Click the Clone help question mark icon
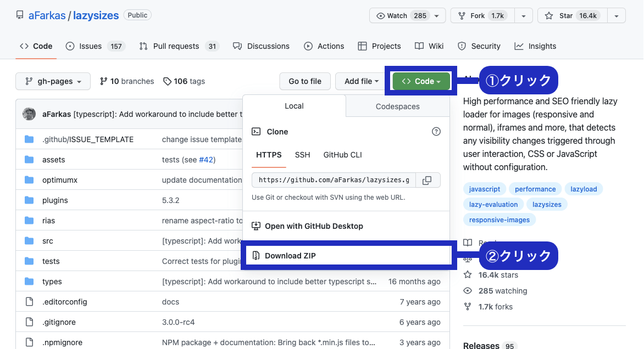The width and height of the screenshot is (644, 349). pos(436,132)
